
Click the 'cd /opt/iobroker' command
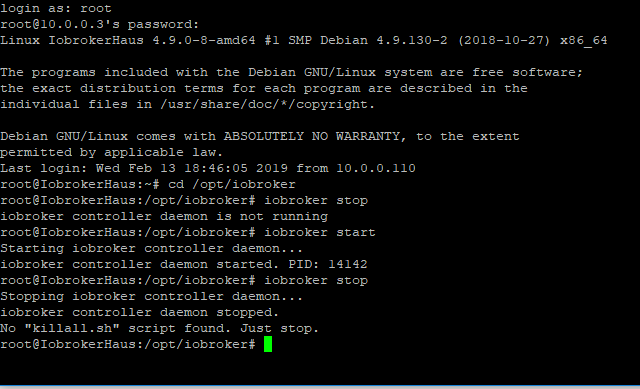(x=232, y=184)
